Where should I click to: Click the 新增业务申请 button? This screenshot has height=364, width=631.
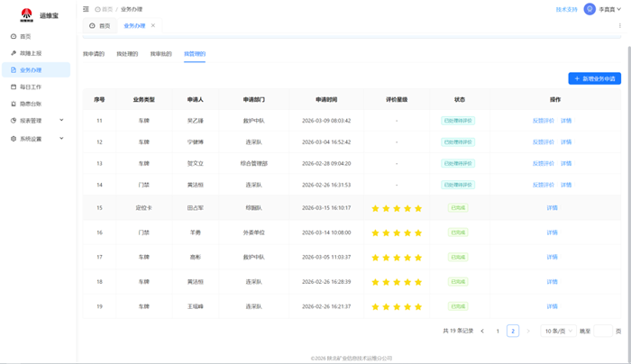[x=594, y=79]
